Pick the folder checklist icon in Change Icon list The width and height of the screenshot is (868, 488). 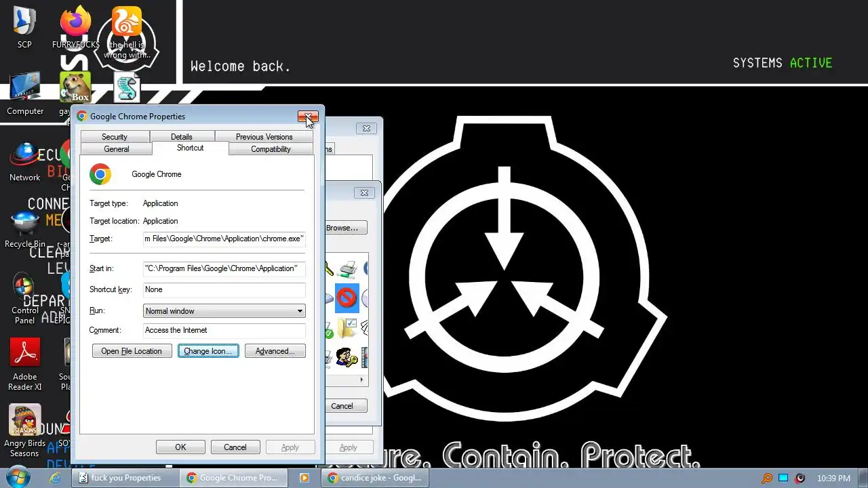pyautogui.click(x=347, y=329)
